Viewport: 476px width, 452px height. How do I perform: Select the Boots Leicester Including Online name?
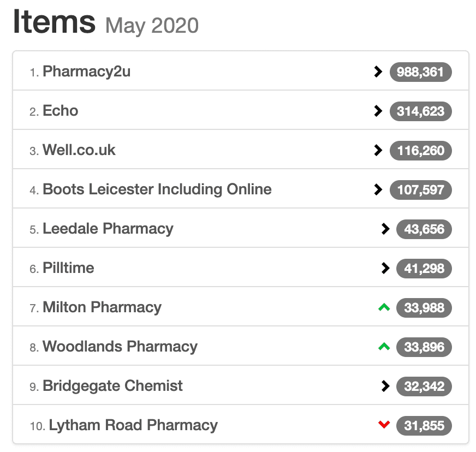click(x=157, y=189)
